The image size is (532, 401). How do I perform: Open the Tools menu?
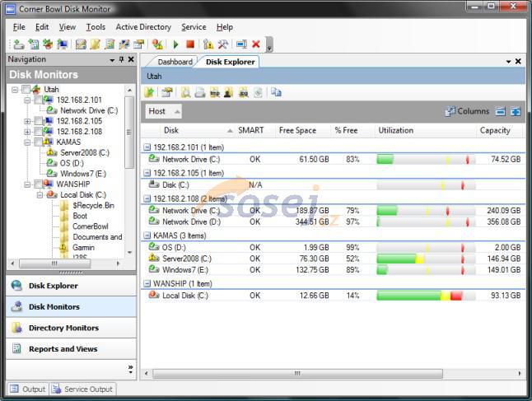(96, 27)
